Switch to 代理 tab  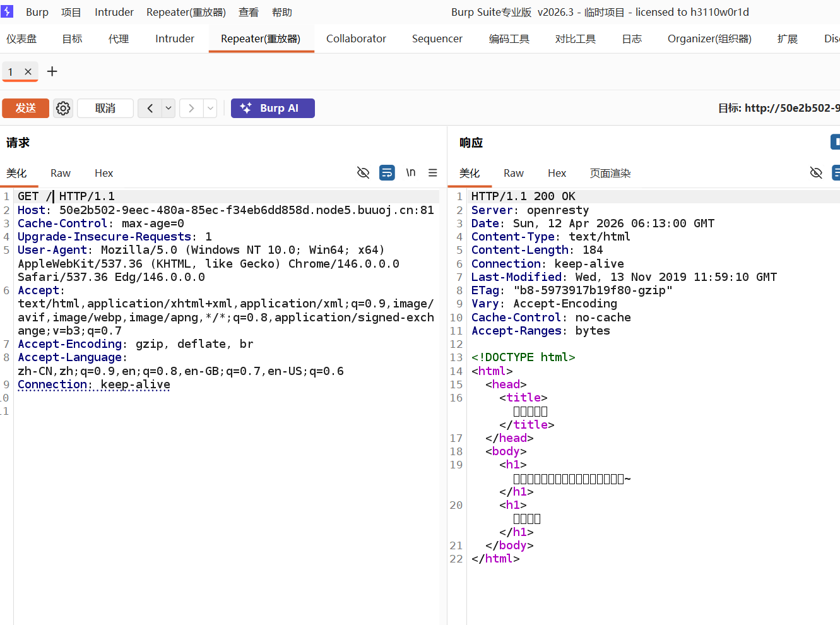point(119,39)
